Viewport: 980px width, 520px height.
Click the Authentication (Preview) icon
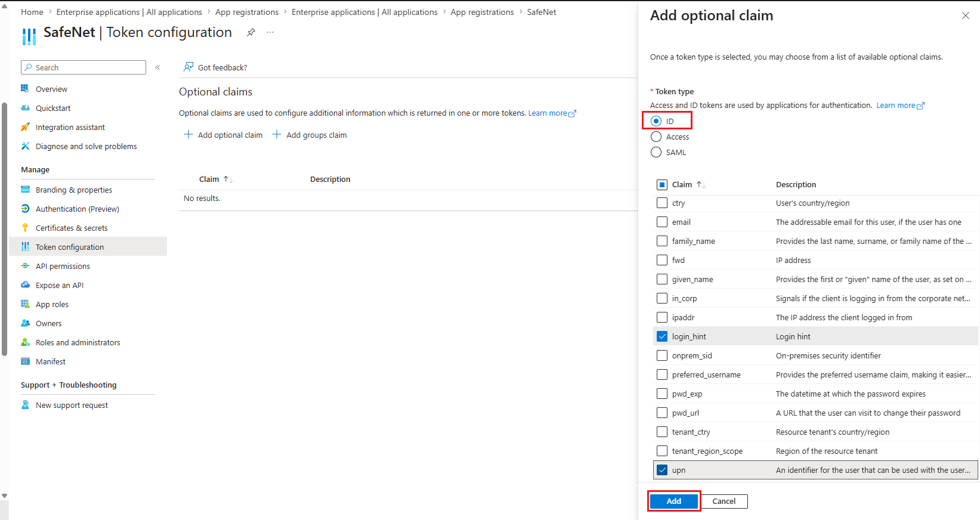coord(25,209)
